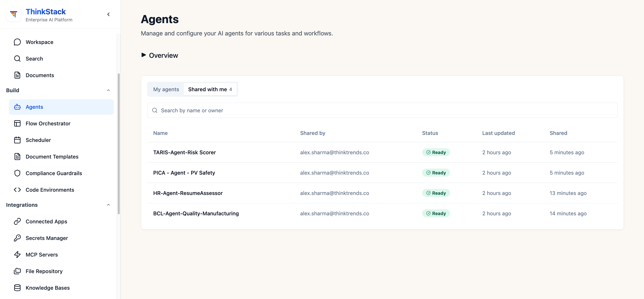Collapse the Build section chevron
Image resolution: width=644 pixels, height=299 pixels.
[x=108, y=90]
